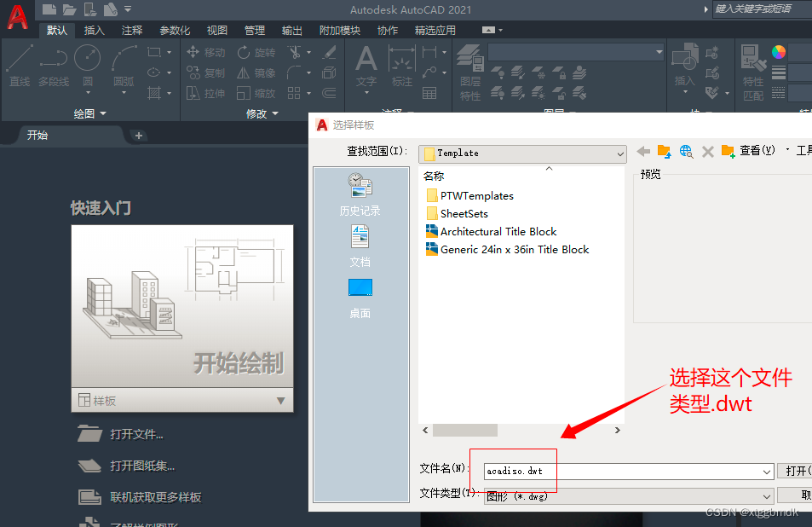
Task: Choose the Copy (复制) tool
Action: [x=206, y=73]
